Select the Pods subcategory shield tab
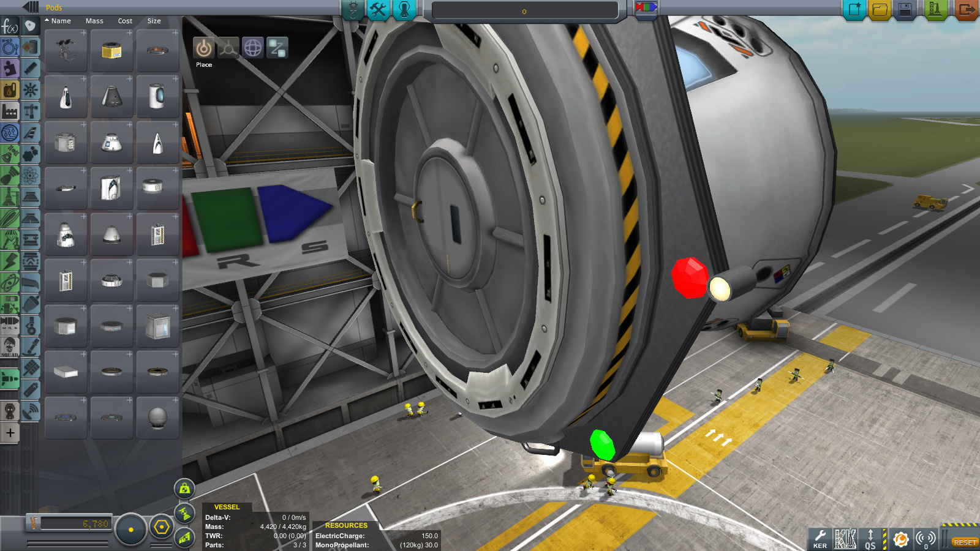 pos(31,26)
